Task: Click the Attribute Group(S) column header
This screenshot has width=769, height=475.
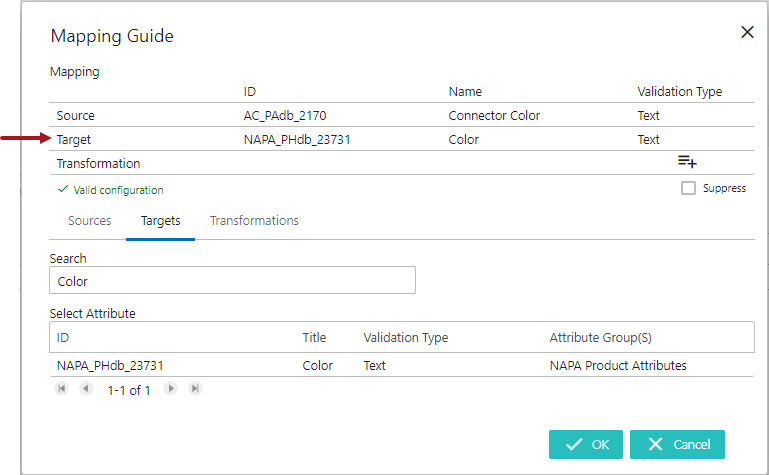Action: coord(600,338)
